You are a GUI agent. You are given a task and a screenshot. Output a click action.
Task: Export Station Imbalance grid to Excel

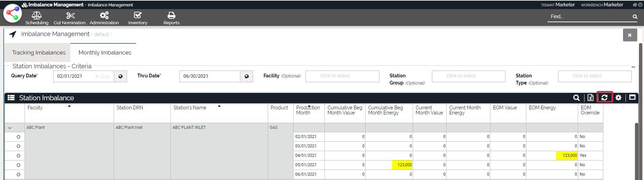590,98
